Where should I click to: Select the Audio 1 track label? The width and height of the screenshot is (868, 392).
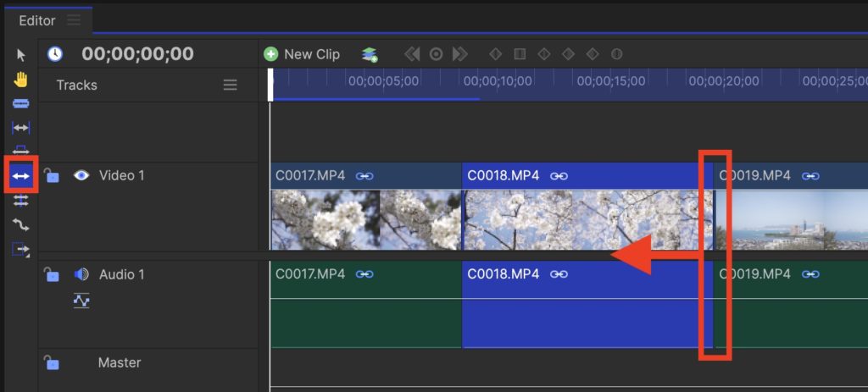coord(122,274)
